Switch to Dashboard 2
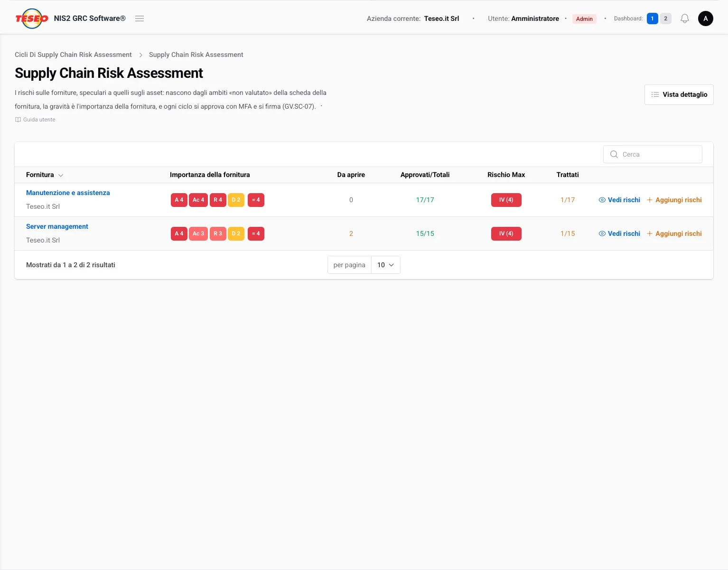Screen dimensions: 728x570 tap(666, 19)
